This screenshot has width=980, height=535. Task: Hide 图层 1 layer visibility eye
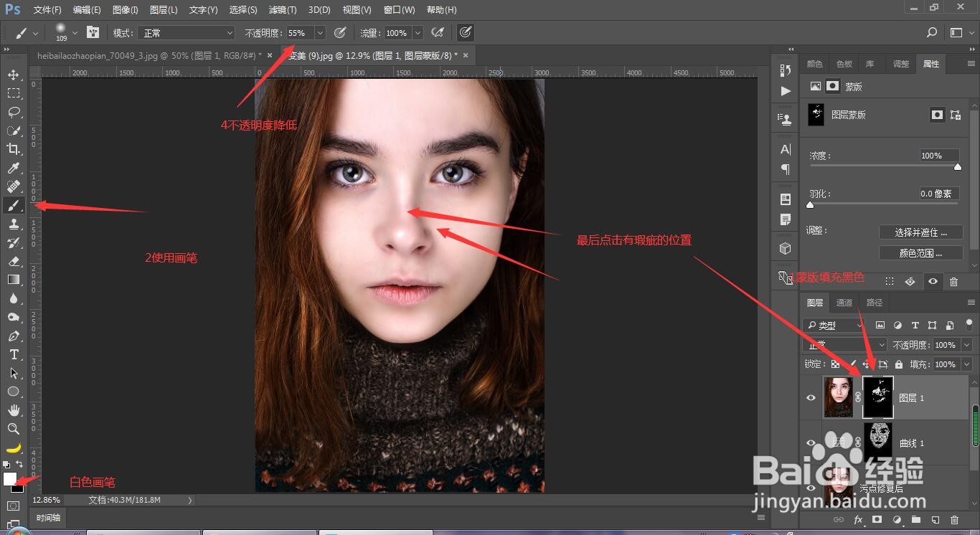click(x=811, y=397)
